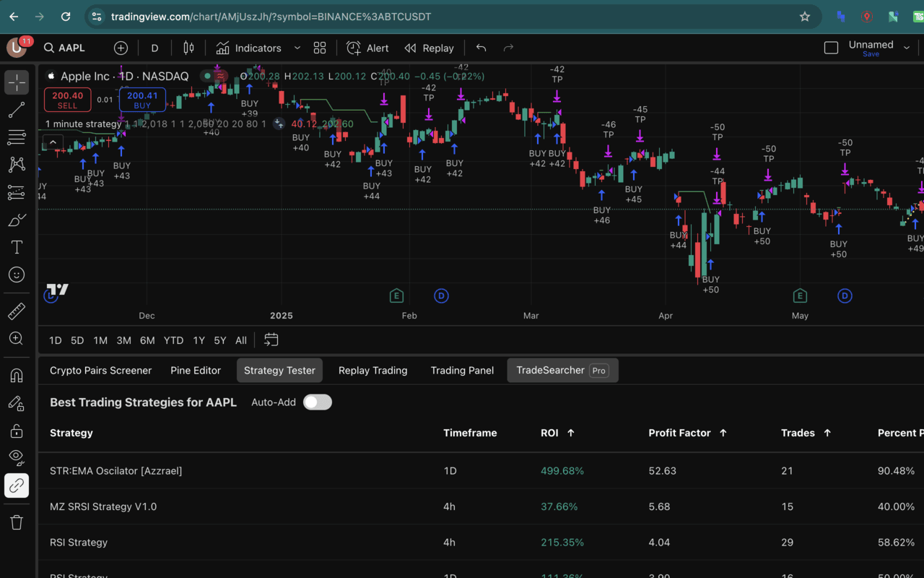Viewport: 924px width, 578px height.
Task: Click the 200.41 BUY button
Action: (142, 100)
